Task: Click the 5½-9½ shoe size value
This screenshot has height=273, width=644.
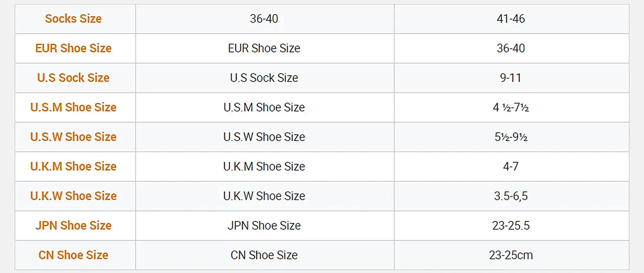Action: [511, 137]
